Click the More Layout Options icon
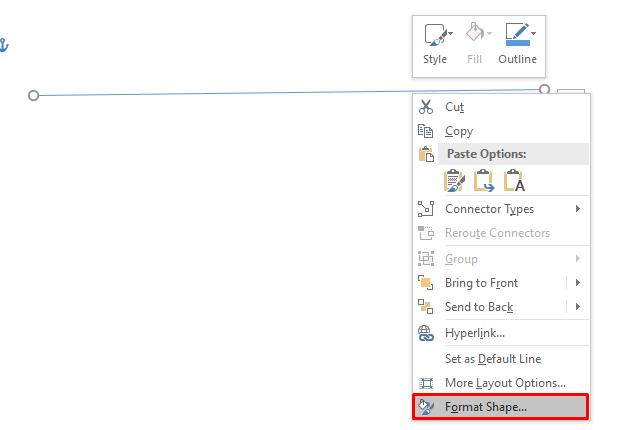Viewport: 638px width, 430px height. [426, 383]
